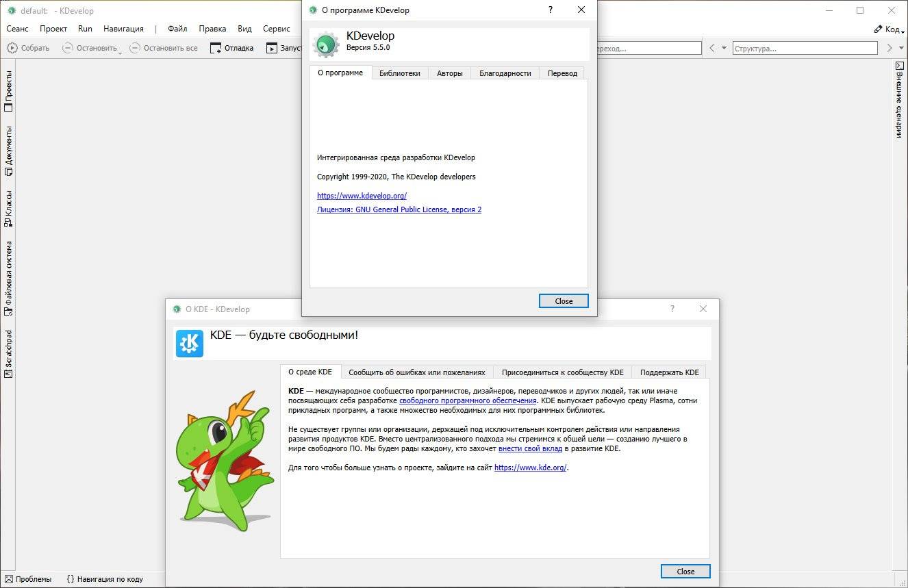Switch to the Поддержать KDE tab
The image size is (908, 588).
coord(670,372)
